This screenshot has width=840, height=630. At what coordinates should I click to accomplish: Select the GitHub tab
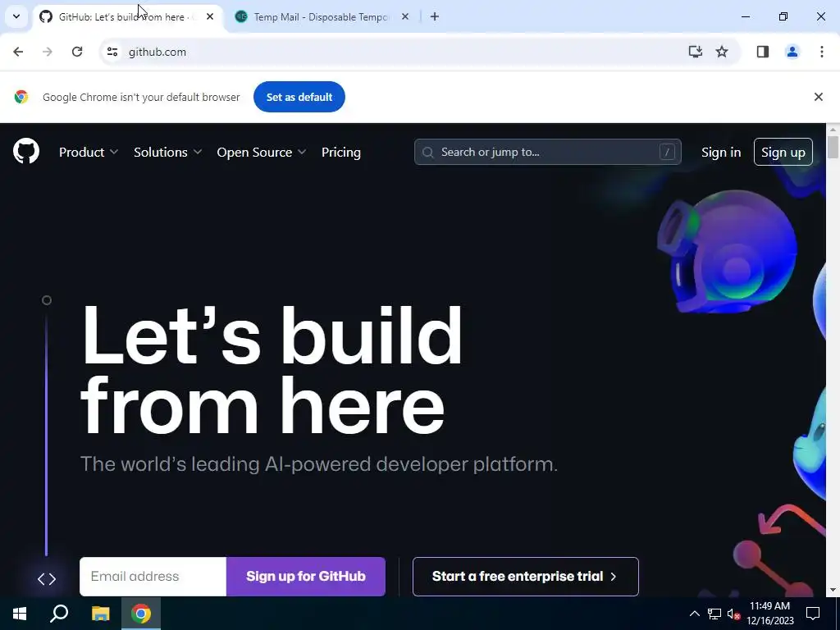(127, 16)
